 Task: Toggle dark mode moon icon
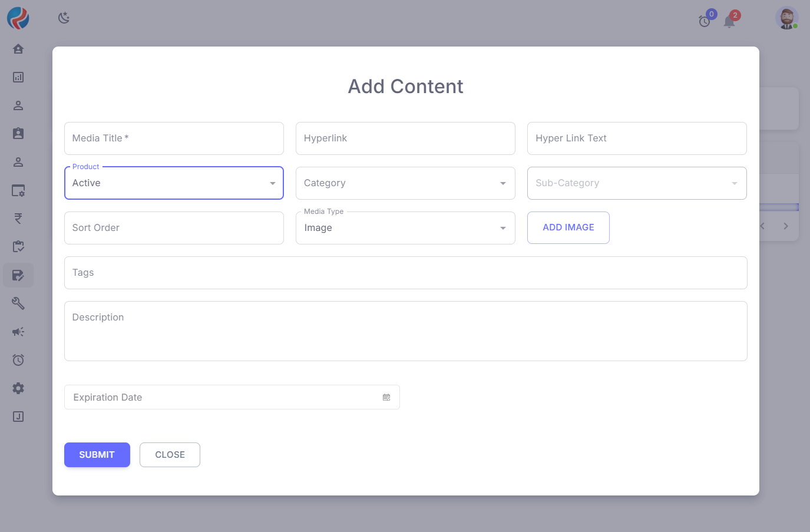(64, 18)
